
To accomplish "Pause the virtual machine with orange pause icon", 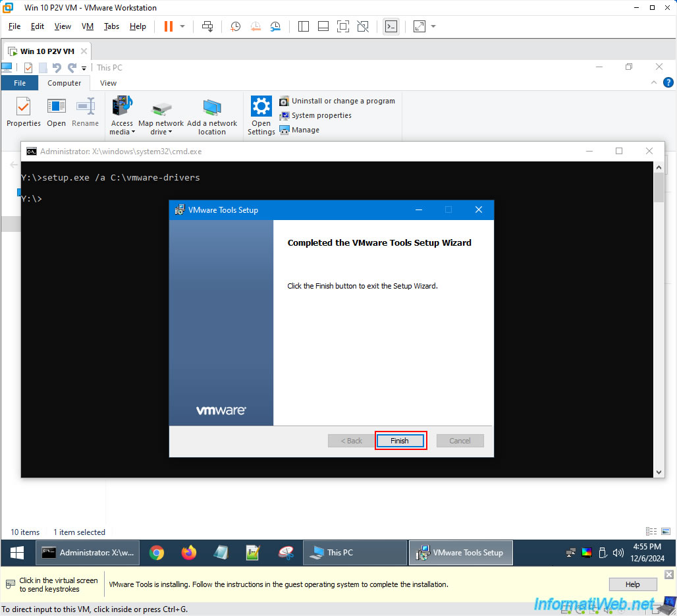I will pyautogui.click(x=169, y=26).
